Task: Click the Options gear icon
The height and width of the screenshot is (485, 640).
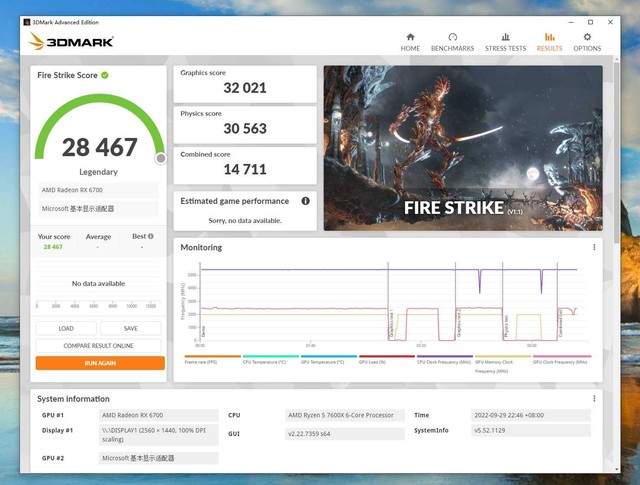Action: pyautogui.click(x=587, y=37)
